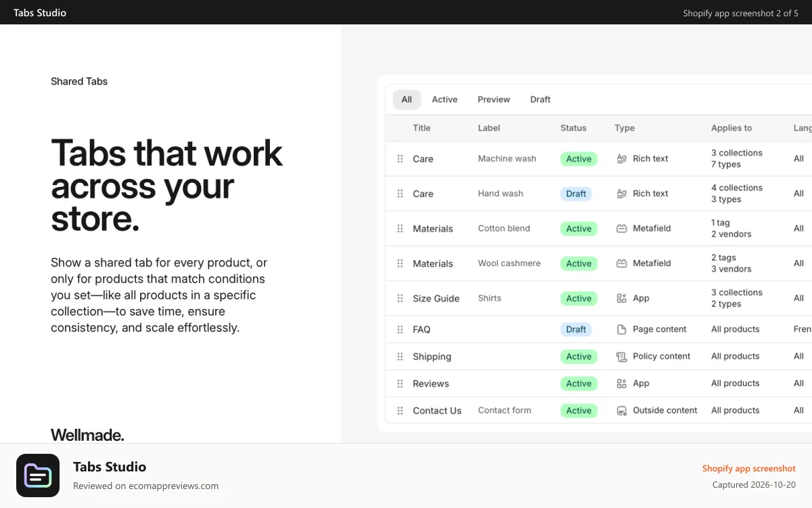Click the Page content icon in FAQ row
The height and width of the screenshot is (508, 812).
tap(622, 329)
